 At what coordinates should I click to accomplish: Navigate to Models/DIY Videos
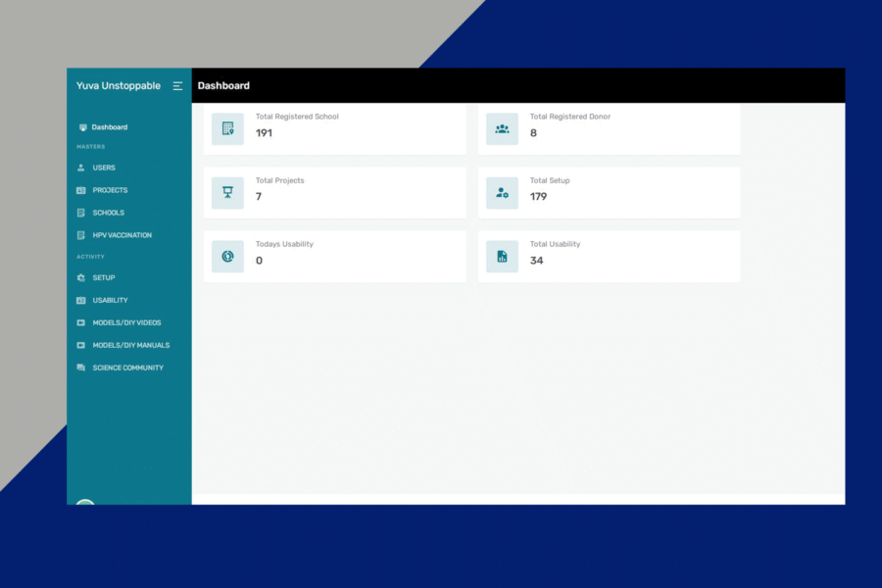click(x=126, y=322)
